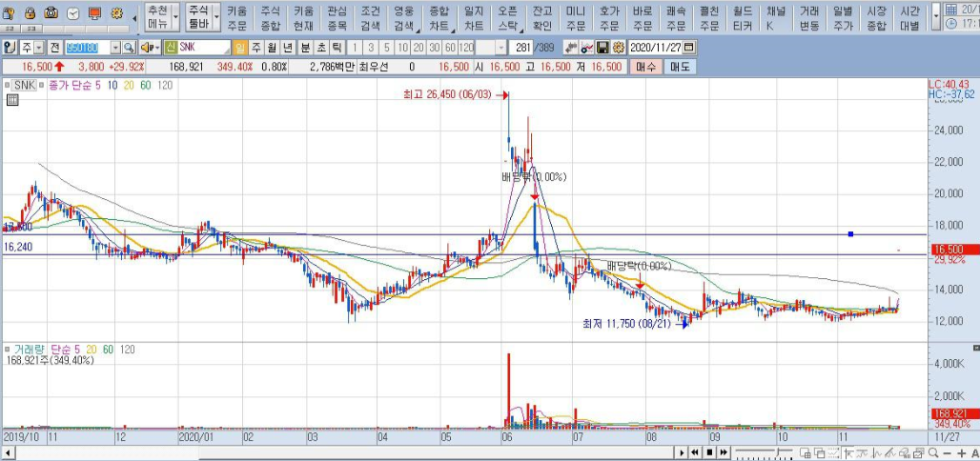Click the chart grid table icon under SNK
Viewport: 980px width, 461px height.
pos(11,99)
